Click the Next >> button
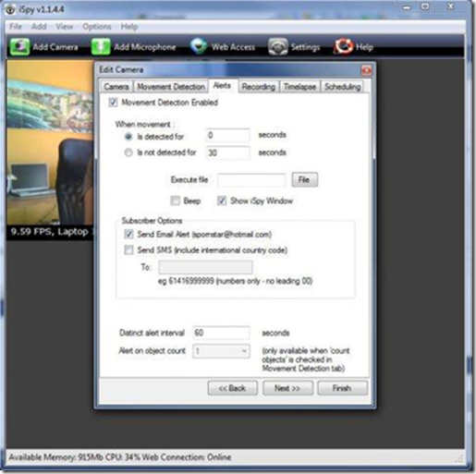This screenshot has width=476, height=474. click(x=287, y=388)
